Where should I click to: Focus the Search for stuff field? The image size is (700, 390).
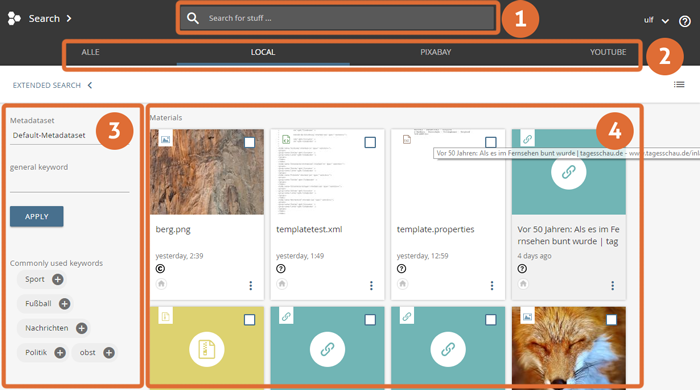338,18
